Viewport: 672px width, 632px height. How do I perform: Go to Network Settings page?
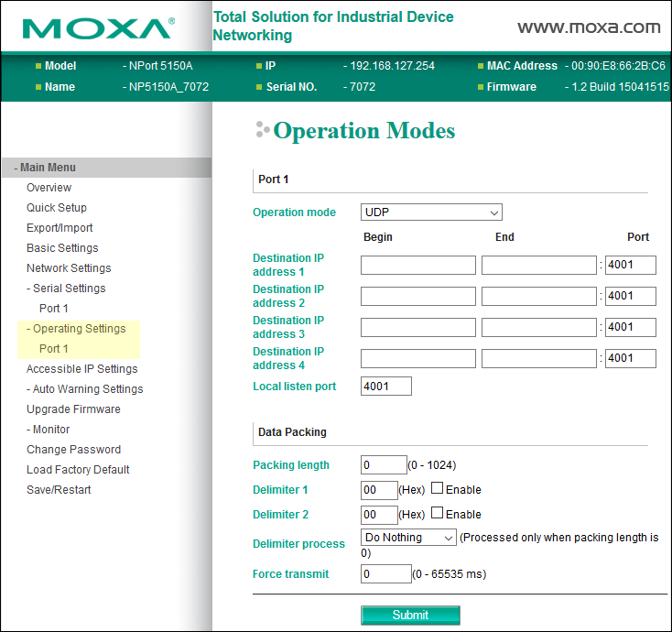[69, 268]
